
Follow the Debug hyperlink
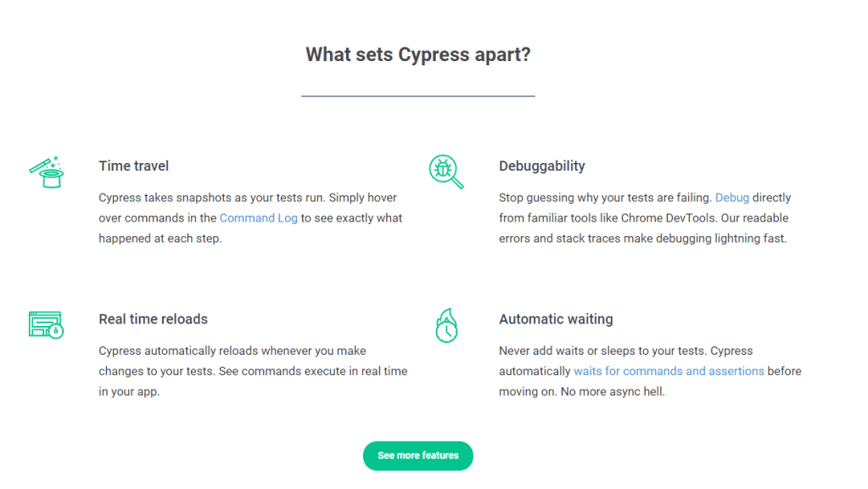click(x=731, y=198)
